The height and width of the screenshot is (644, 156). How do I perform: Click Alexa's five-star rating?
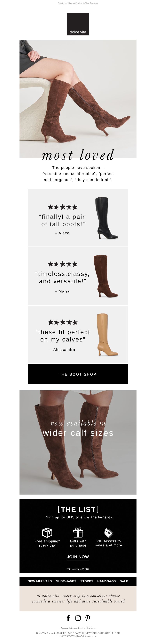pyautogui.click(x=63, y=207)
